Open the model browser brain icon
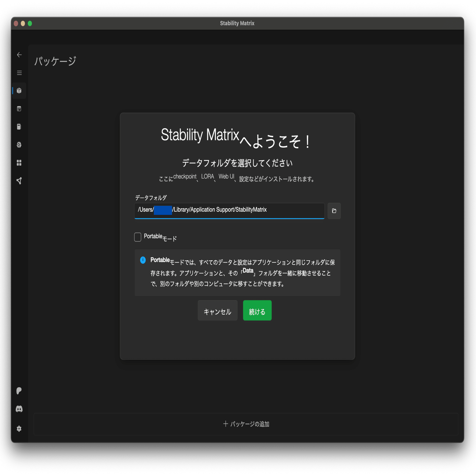This screenshot has height=476, width=476. pyautogui.click(x=19, y=145)
